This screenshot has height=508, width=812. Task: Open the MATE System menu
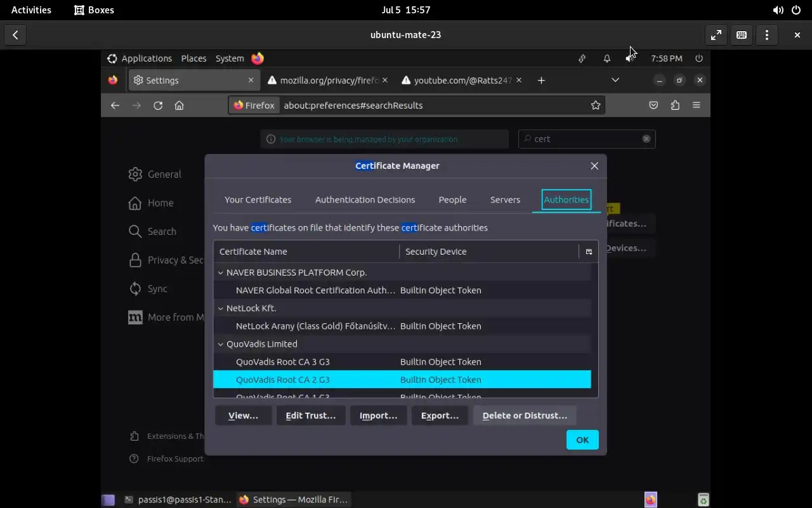pos(230,58)
